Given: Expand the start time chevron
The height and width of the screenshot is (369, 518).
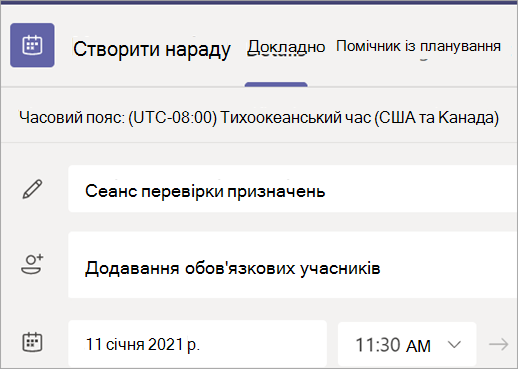Looking at the screenshot, I should point(454,344).
